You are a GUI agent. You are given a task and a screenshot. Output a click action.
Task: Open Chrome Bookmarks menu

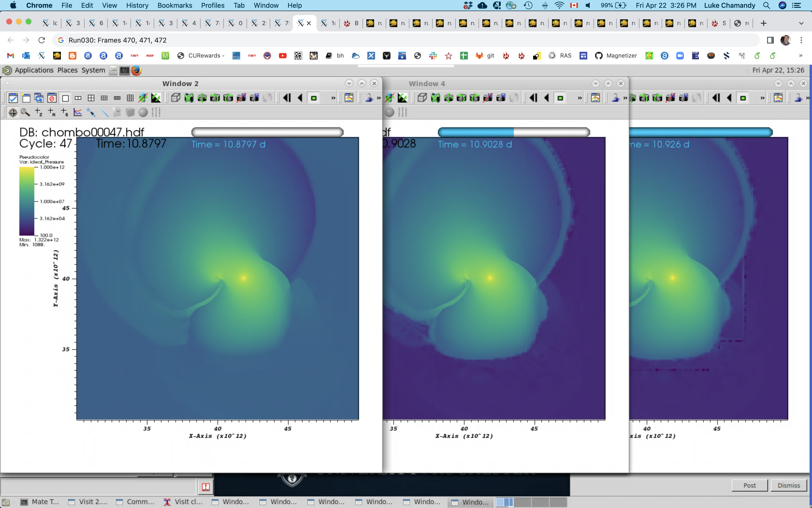[x=175, y=5]
